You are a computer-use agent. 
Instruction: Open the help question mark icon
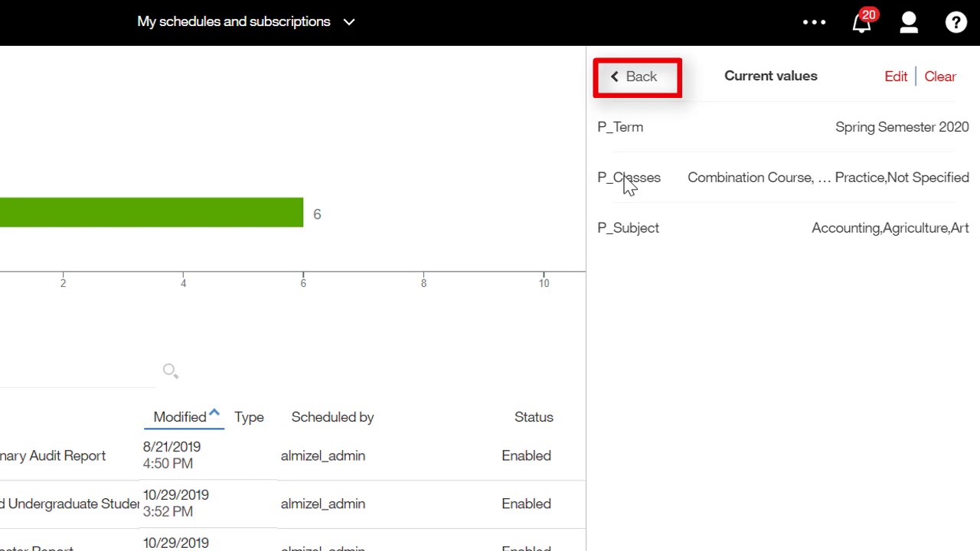(956, 22)
